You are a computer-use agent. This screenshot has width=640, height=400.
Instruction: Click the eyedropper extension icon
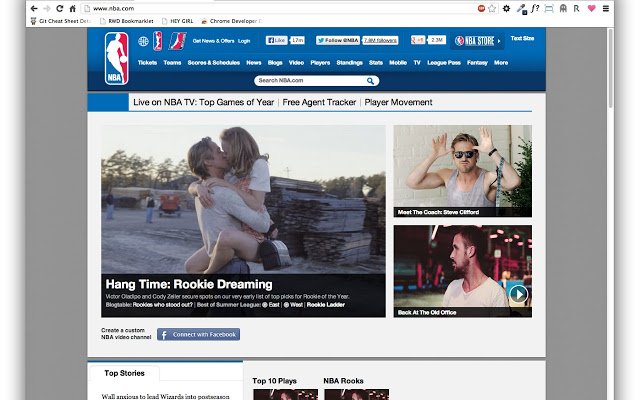pyautogui.click(x=521, y=9)
